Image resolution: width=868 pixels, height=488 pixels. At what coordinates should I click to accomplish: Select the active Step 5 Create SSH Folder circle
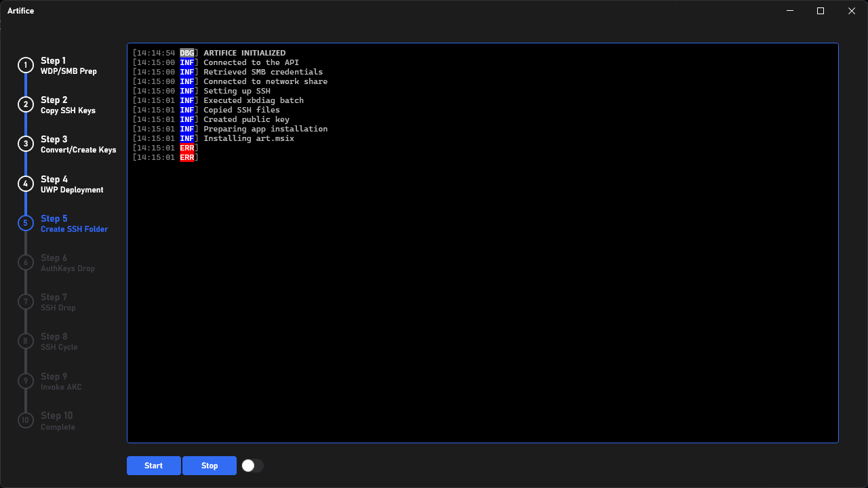pos(25,222)
